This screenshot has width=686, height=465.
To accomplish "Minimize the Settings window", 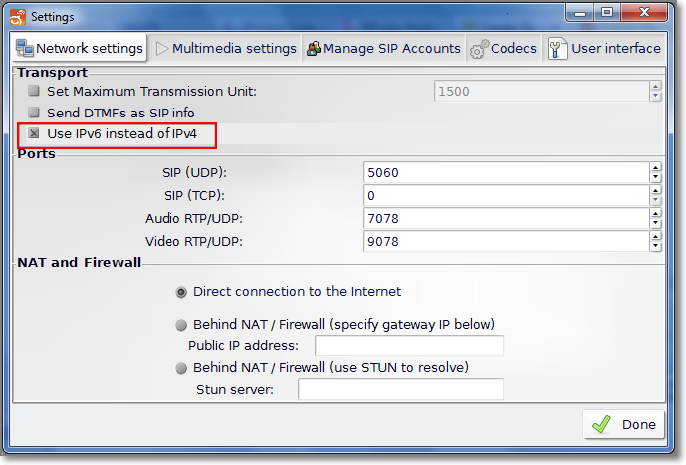I will pyautogui.click(x=580, y=13).
